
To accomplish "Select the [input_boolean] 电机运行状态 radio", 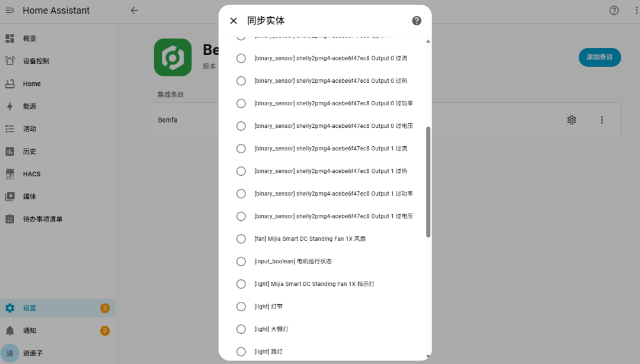I will 241,261.
